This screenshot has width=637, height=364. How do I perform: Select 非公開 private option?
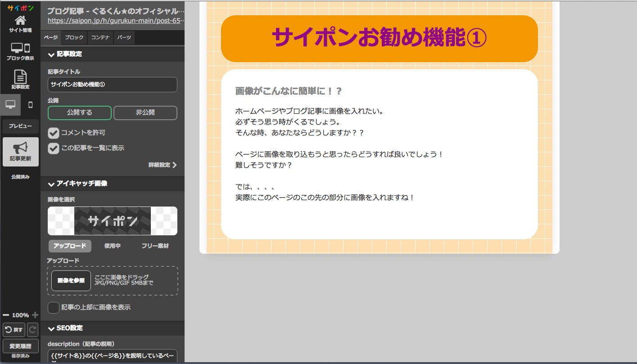click(145, 112)
